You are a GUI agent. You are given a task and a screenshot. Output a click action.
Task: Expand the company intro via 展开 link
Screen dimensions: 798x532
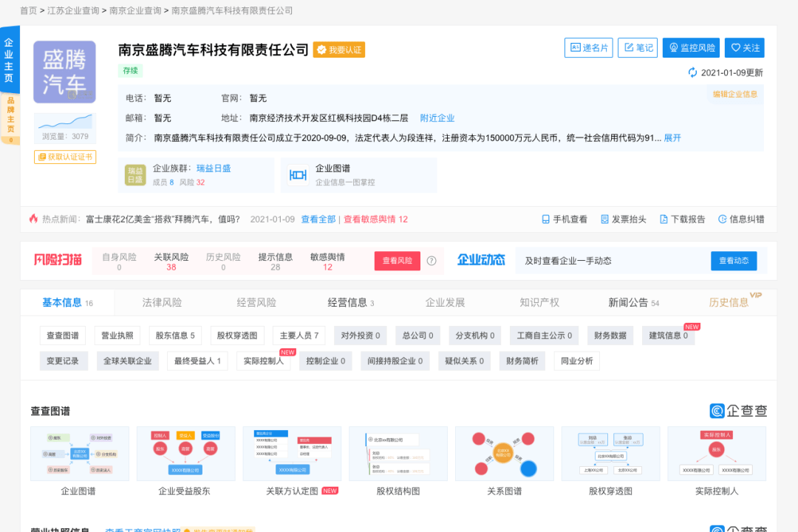click(x=671, y=137)
